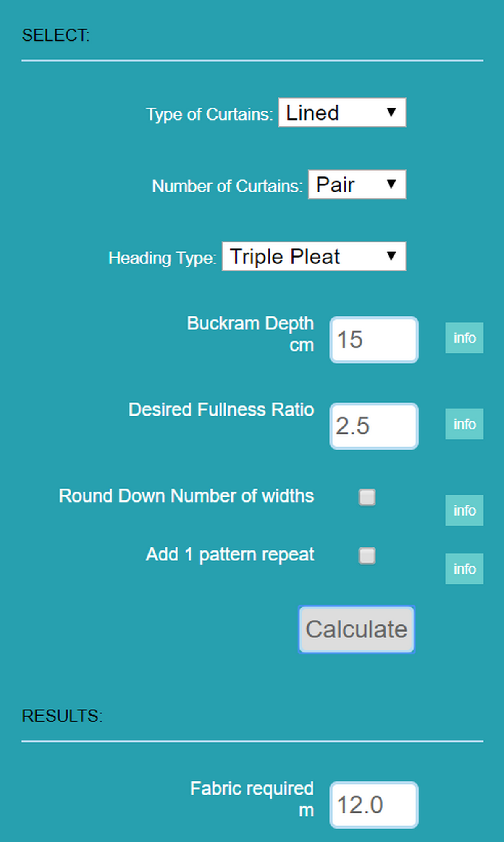Enable Round Down Number of widths checkbox

367,497
